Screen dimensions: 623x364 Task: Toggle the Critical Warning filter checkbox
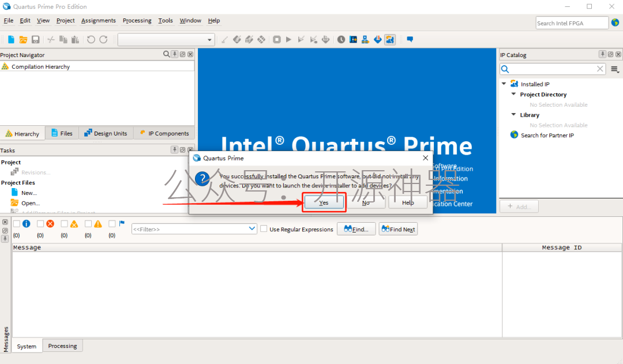tap(64, 224)
